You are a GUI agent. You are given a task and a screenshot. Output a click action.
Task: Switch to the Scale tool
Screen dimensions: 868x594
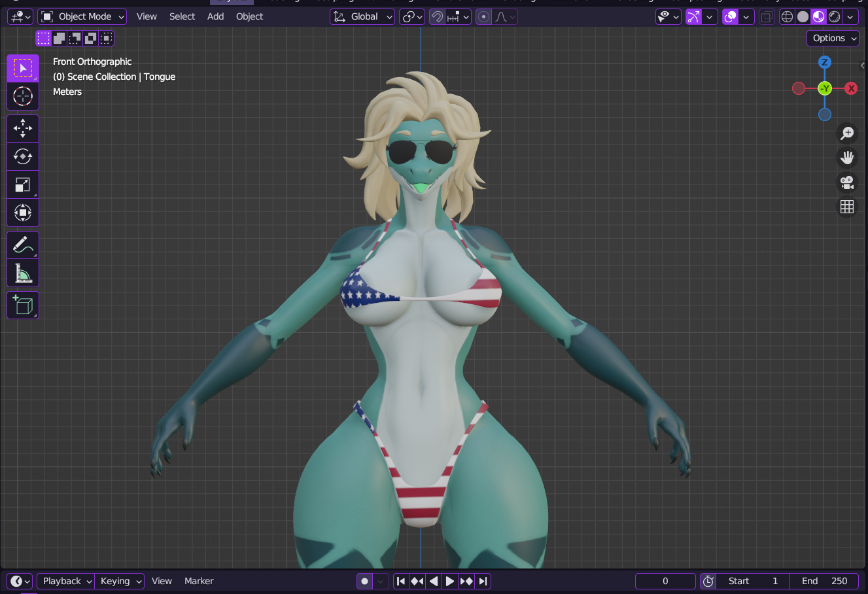click(23, 184)
